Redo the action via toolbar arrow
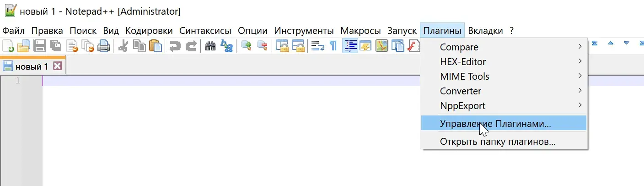Screen dimensions: 644x186 [191, 45]
